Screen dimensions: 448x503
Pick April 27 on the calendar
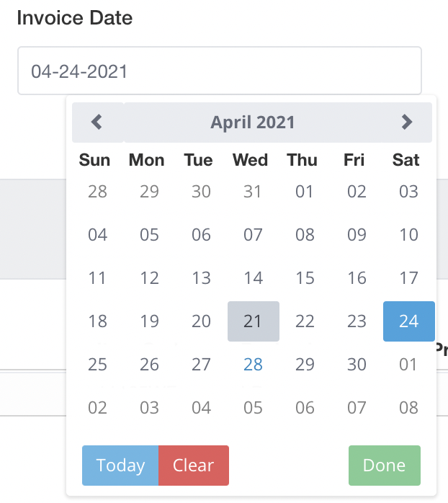click(x=201, y=365)
